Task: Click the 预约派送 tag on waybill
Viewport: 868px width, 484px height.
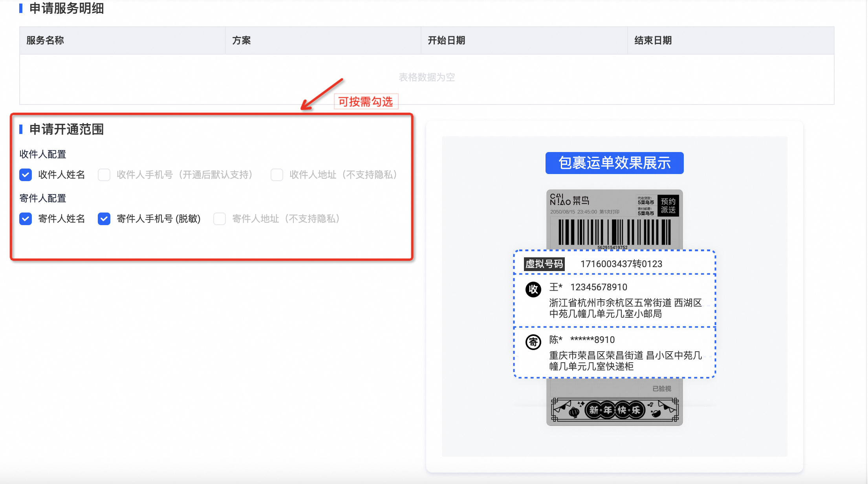Action: [668, 205]
